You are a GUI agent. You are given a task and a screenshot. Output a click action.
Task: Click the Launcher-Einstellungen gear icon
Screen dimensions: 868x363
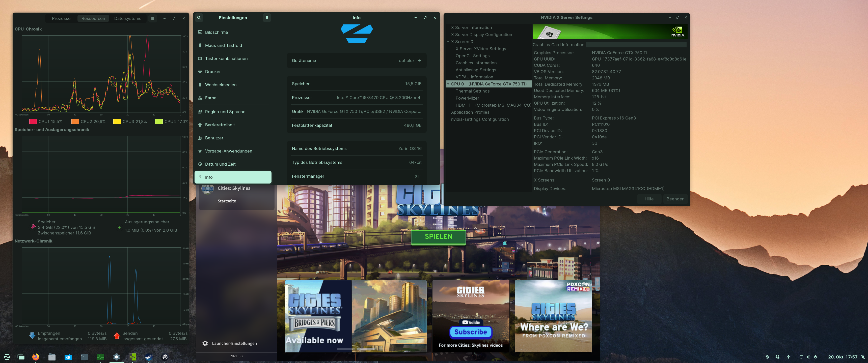pyautogui.click(x=205, y=343)
